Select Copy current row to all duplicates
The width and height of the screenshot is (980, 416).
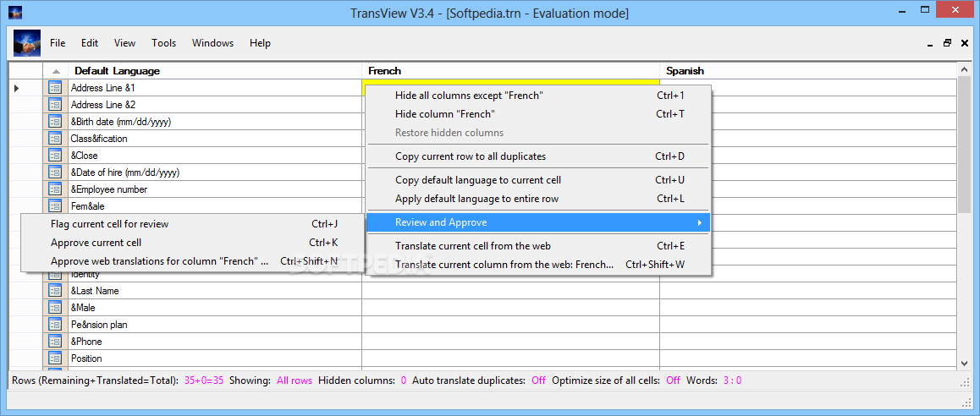pyautogui.click(x=538, y=156)
